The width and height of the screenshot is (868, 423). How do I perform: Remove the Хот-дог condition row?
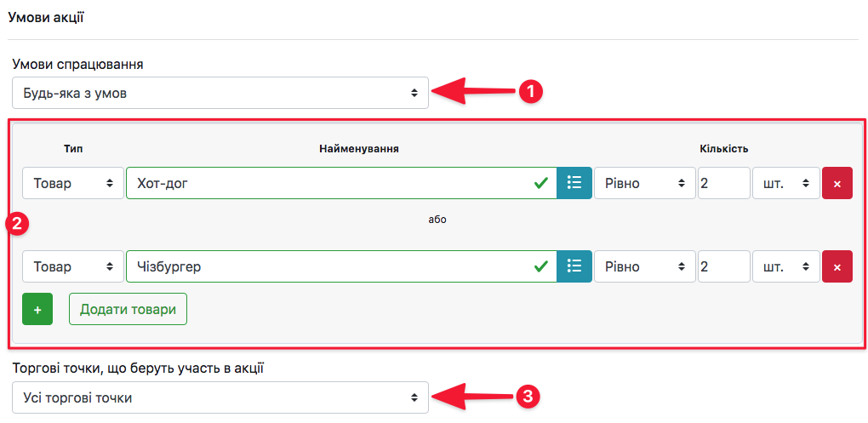tap(837, 183)
